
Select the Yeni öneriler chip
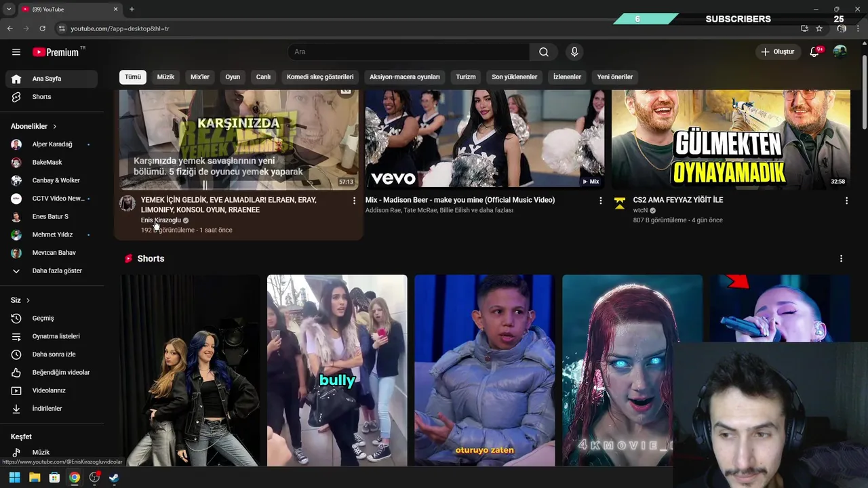coord(615,77)
